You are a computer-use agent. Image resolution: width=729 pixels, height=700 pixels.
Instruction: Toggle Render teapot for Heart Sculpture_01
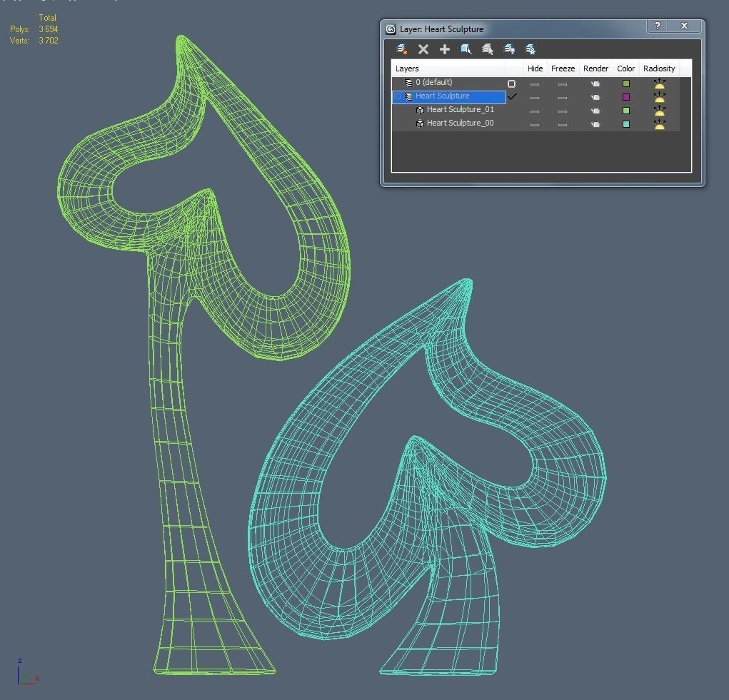(x=595, y=111)
